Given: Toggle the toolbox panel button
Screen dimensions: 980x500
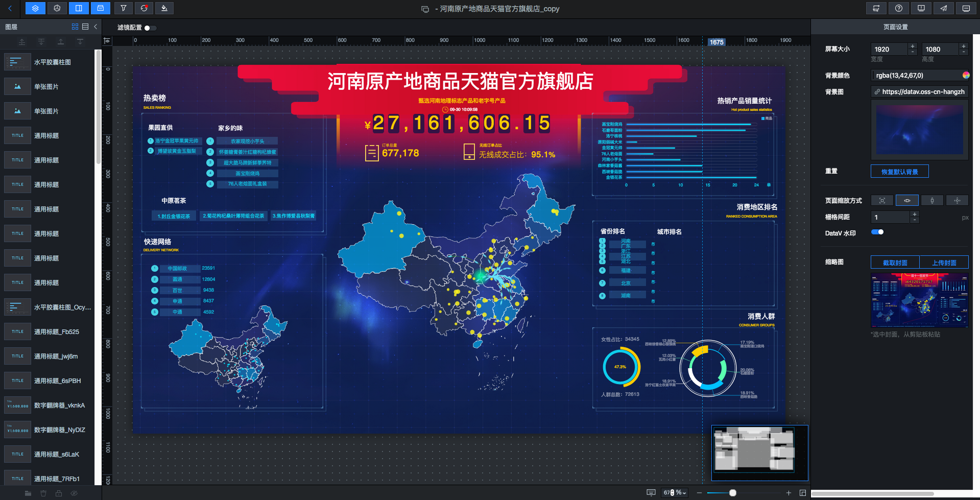Looking at the screenshot, I should coord(101,8).
